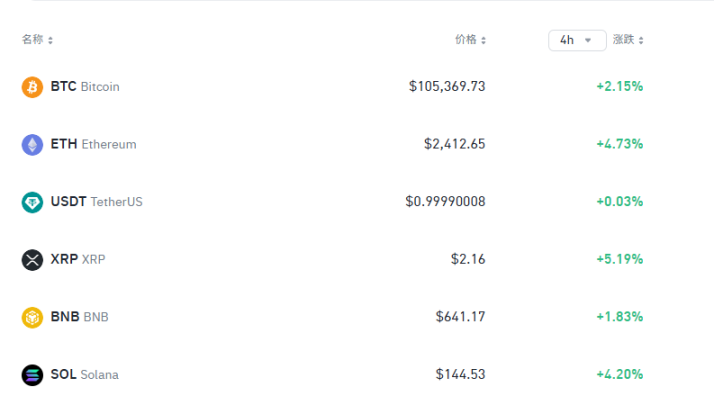Click the BNB yellow coin icon
714x405 pixels.
coord(32,317)
